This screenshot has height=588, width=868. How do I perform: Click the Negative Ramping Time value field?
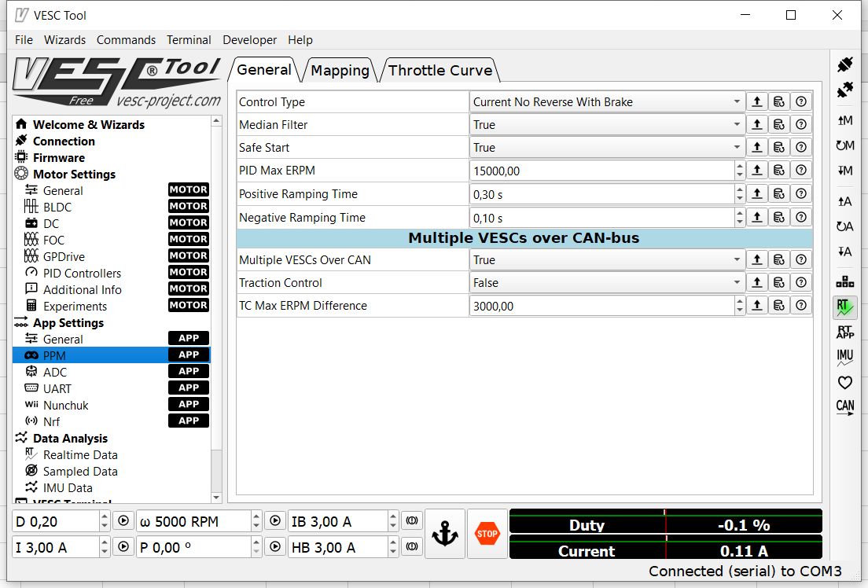[x=602, y=218]
